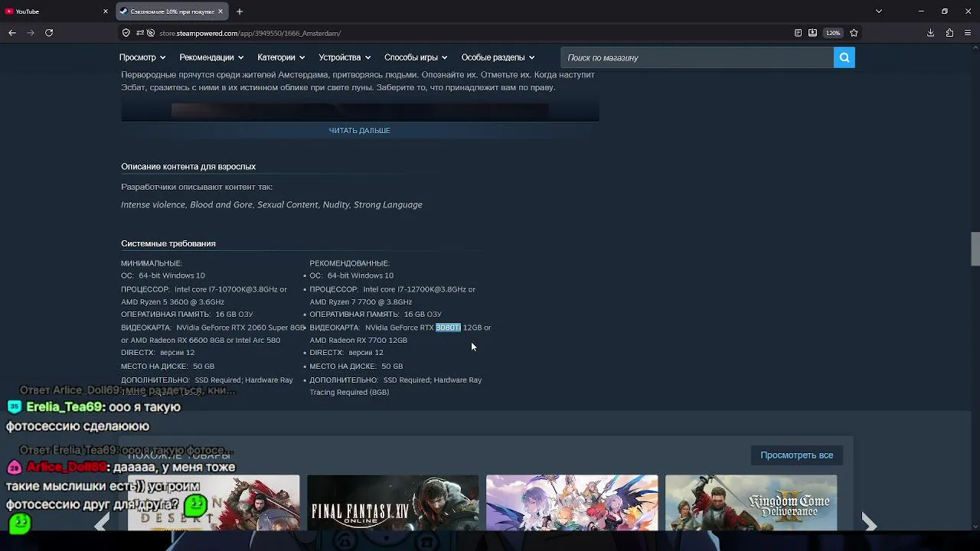
Task: Click the level 35 chat badge
Action: 15,407
